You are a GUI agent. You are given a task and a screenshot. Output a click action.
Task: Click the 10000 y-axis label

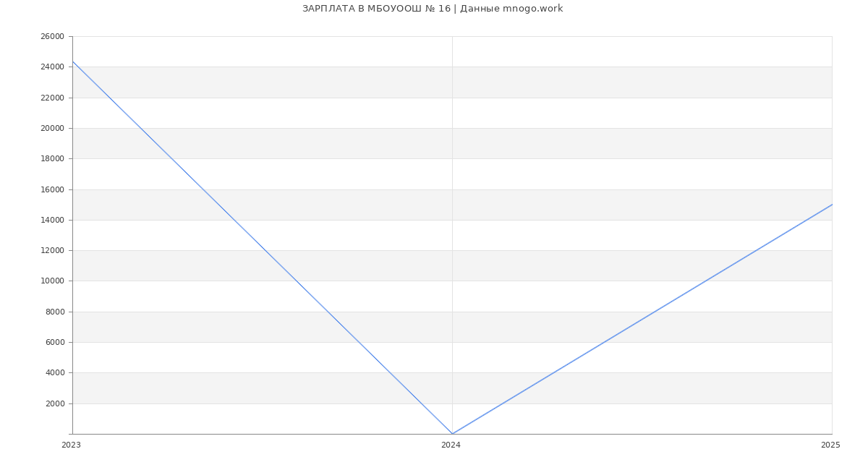[x=52, y=281]
